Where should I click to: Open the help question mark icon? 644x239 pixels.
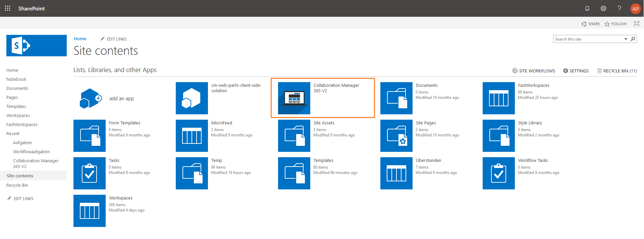(620, 8)
